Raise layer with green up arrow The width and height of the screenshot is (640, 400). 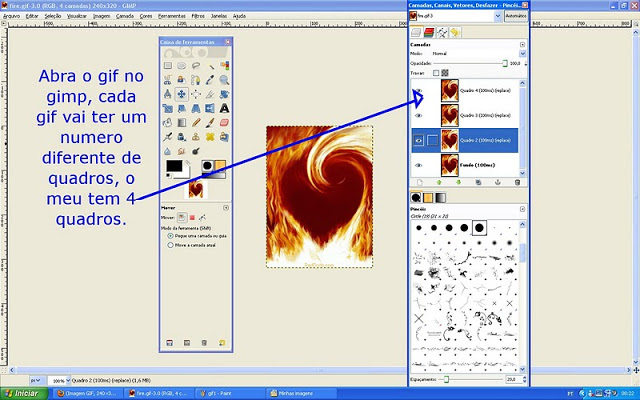pos(437,182)
